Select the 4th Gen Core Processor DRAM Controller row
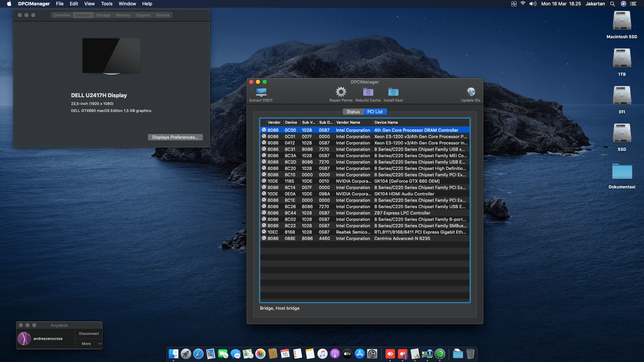Image resolution: width=644 pixels, height=362 pixels. pos(365,130)
